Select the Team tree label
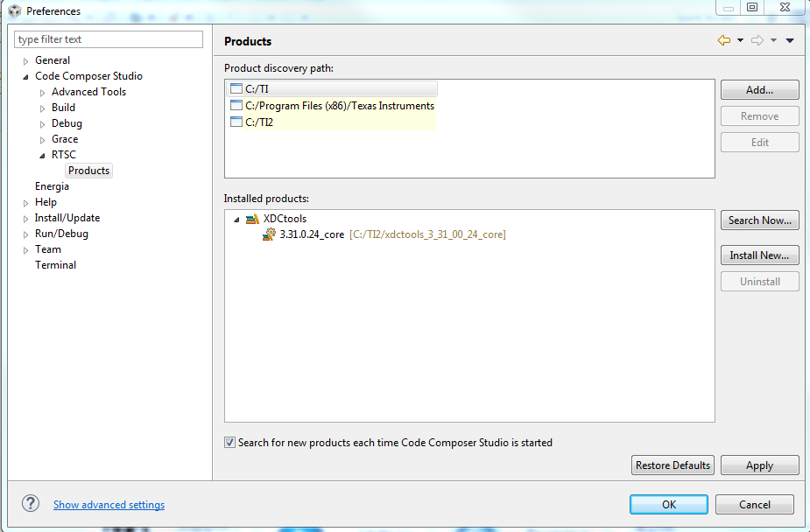Viewport: 810px width, 532px height. [48, 249]
